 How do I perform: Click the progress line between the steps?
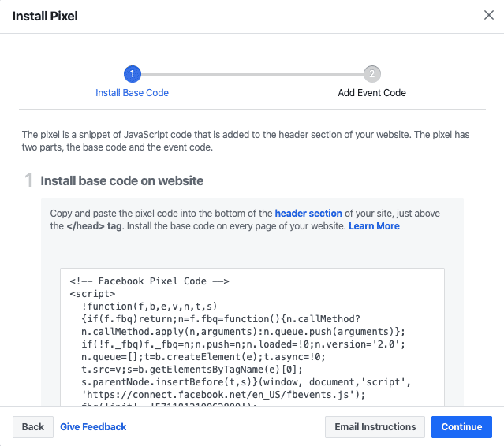coord(252,75)
